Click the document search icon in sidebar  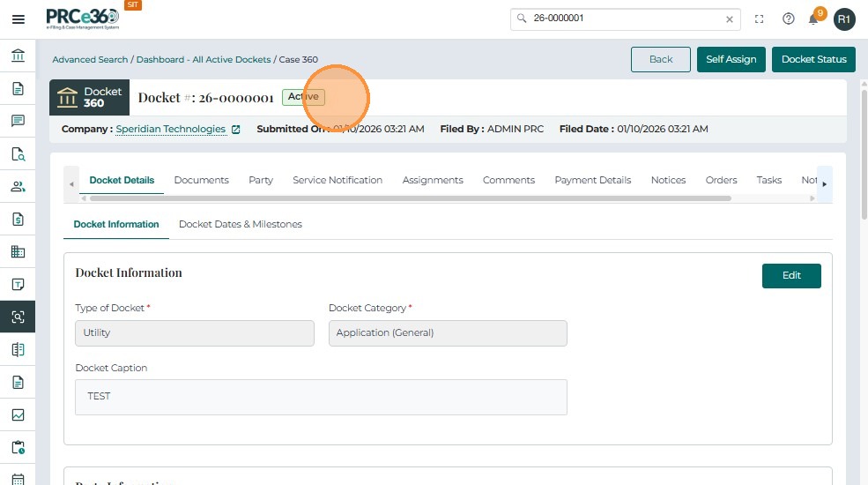pyautogui.click(x=18, y=153)
